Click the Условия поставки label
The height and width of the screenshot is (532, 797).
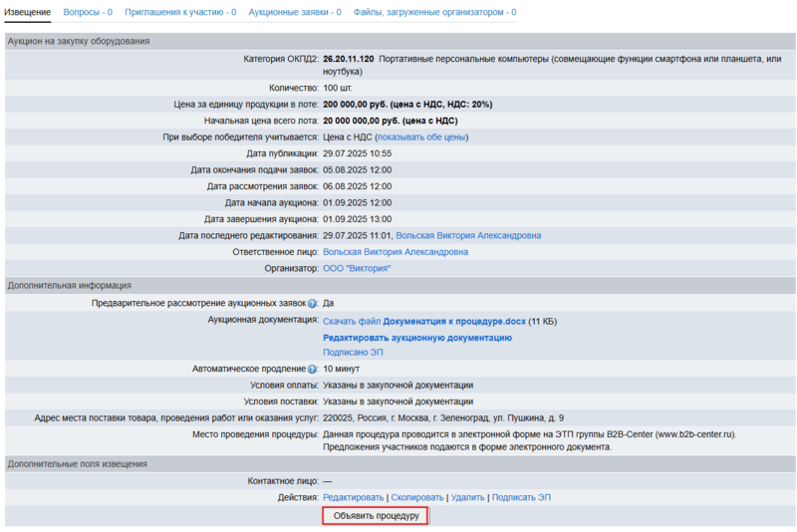click(281, 401)
